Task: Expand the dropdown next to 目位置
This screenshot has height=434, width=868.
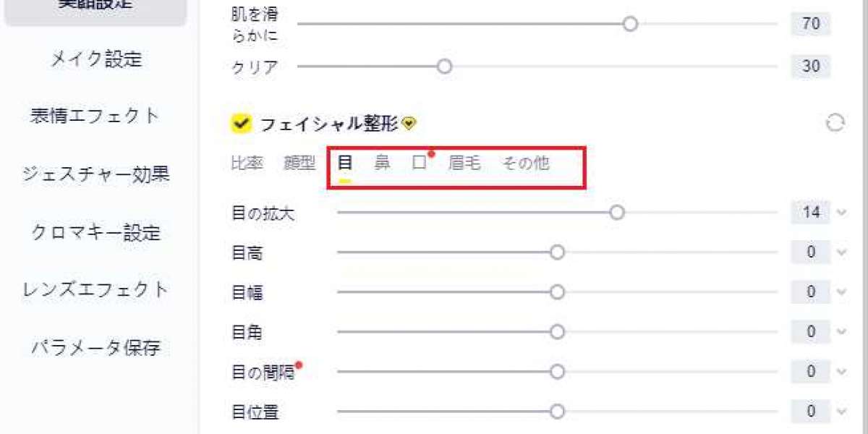Action: [838, 411]
